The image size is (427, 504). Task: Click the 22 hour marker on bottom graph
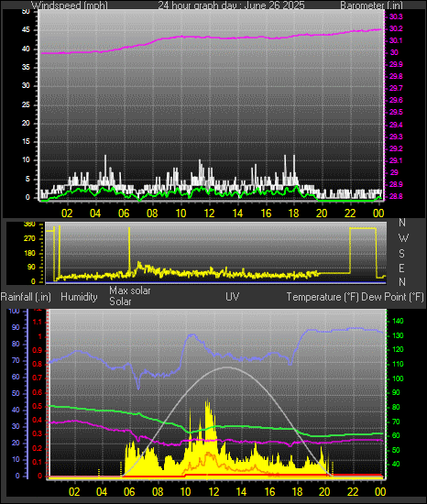coord(353,492)
